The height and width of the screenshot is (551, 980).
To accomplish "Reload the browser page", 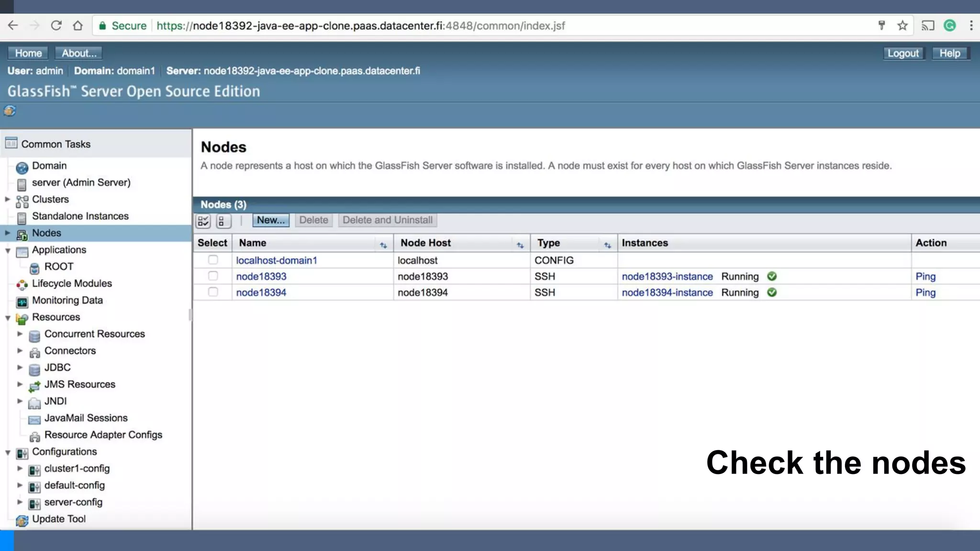I will [x=56, y=25].
